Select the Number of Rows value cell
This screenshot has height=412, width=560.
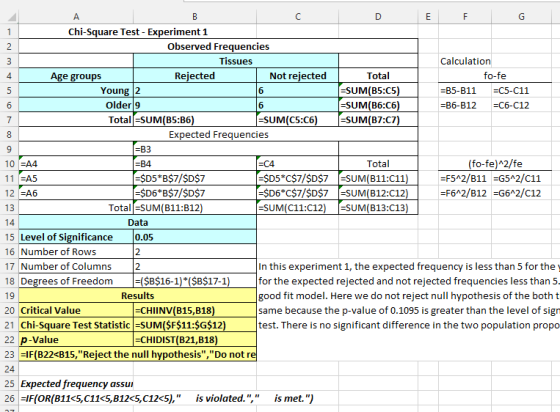tap(195, 252)
